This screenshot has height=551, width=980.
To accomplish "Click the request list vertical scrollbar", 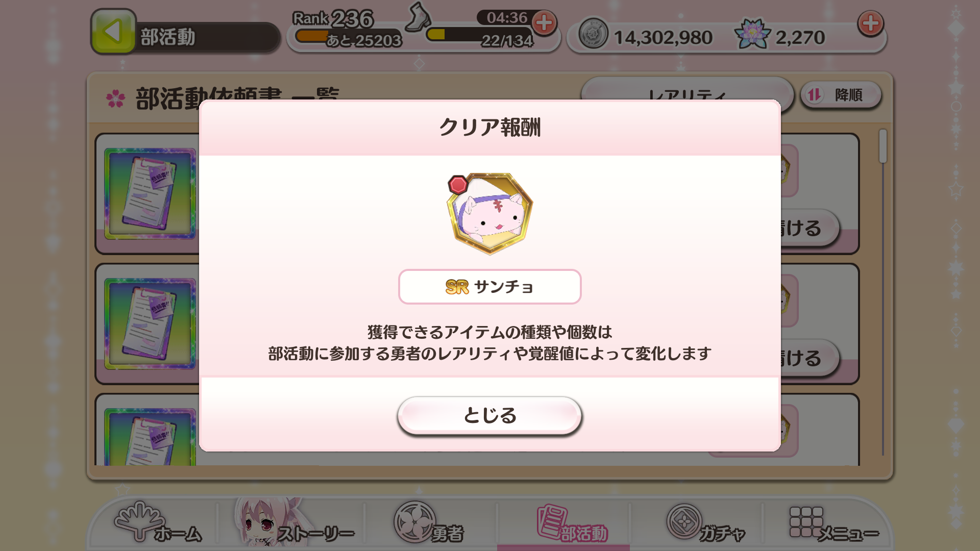I will pos(883,292).
